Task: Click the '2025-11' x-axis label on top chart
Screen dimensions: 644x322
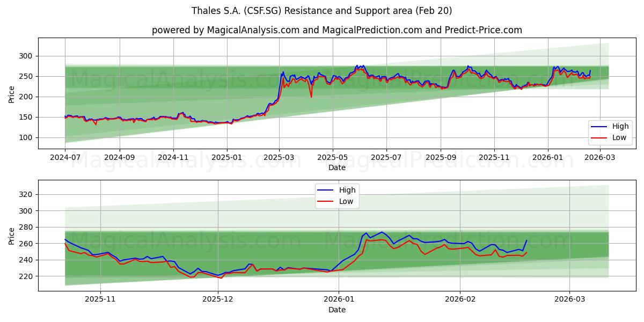Action: pyautogui.click(x=494, y=158)
